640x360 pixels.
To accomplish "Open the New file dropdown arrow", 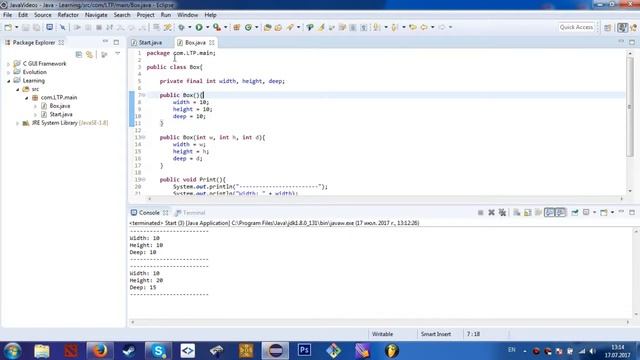I will [17, 27].
